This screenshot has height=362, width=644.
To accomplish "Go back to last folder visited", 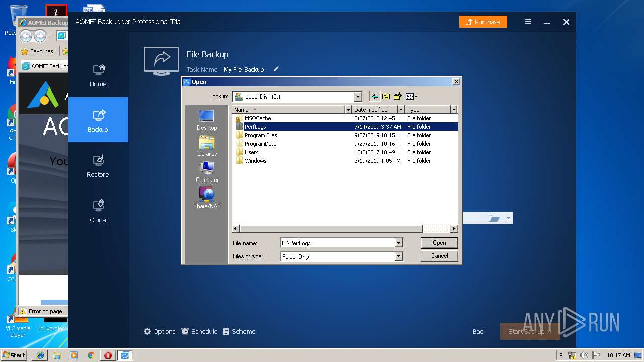I will 375,96.
